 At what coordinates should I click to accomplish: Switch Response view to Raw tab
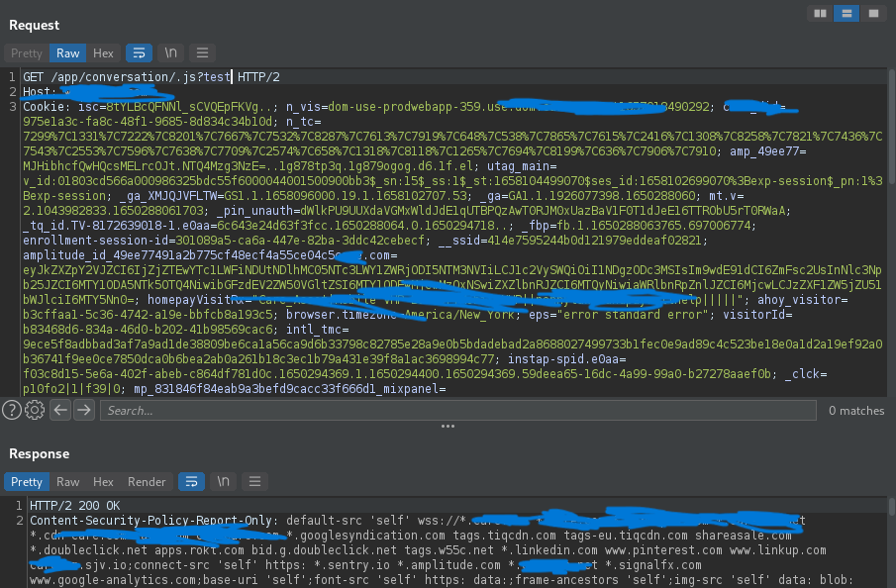pyautogui.click(x=68, y=482)
